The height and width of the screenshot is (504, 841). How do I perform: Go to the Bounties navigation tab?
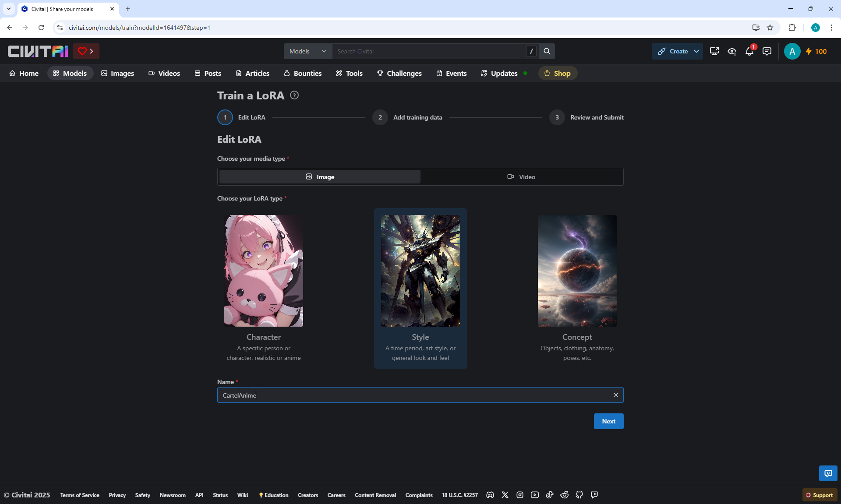pos(303,73)
